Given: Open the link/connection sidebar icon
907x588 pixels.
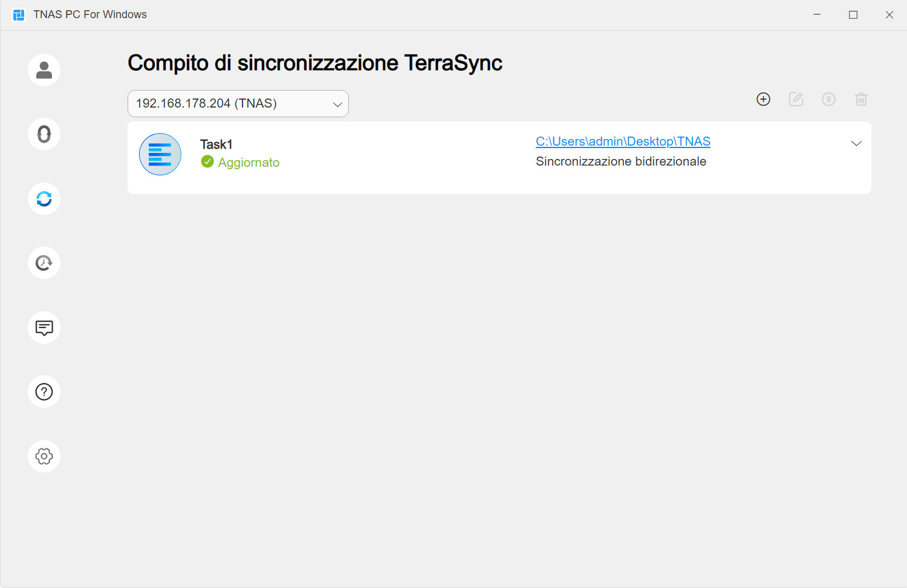Looking at the screenshot, I should pyautogui.click(x=44, y=134).
